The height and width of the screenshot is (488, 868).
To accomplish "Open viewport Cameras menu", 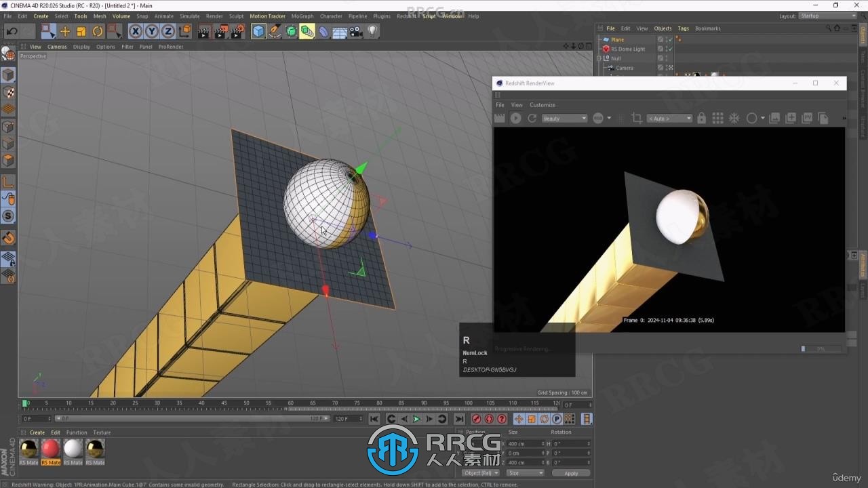I will pyautogui.click(x=57, y=47).
